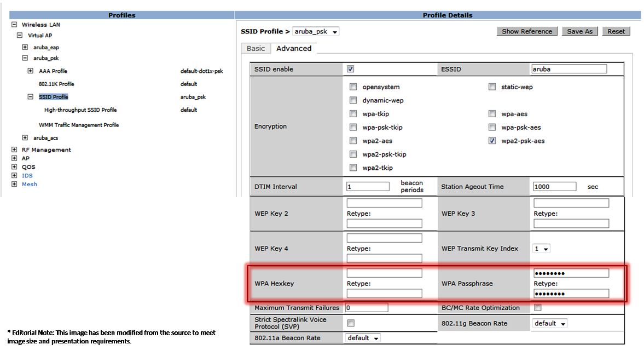Screen dimensions: 644x350
Task: Click the Show Reference button
Action: (527, 32)
